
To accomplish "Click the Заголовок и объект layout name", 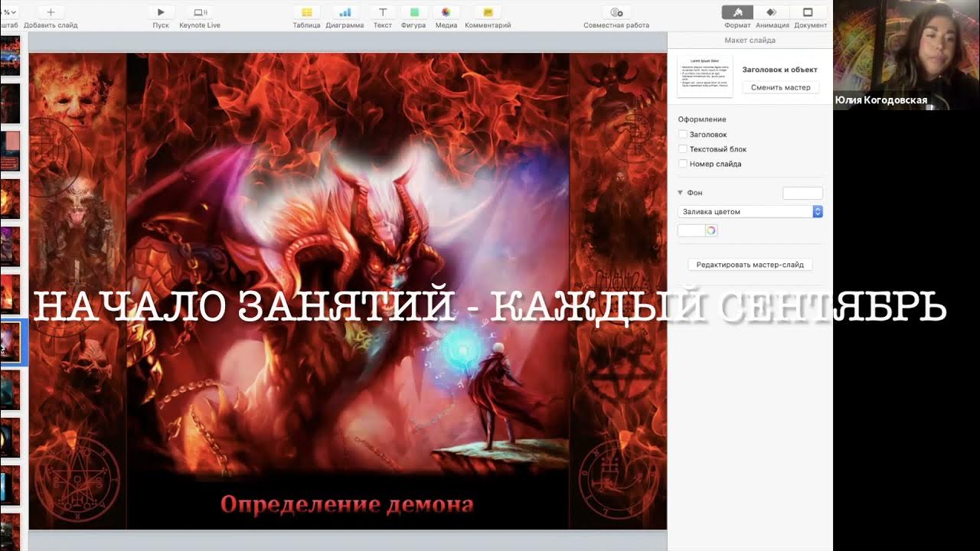I will (779, 70).
